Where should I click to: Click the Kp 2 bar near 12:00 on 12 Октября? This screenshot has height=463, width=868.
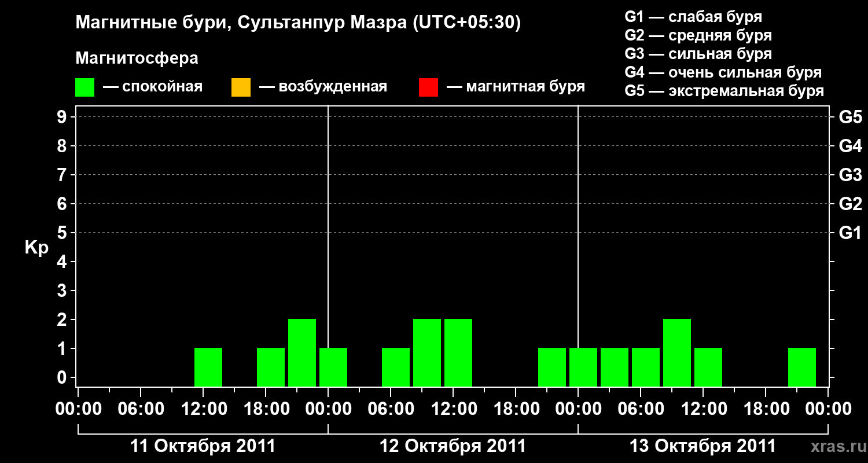[458, 352]
